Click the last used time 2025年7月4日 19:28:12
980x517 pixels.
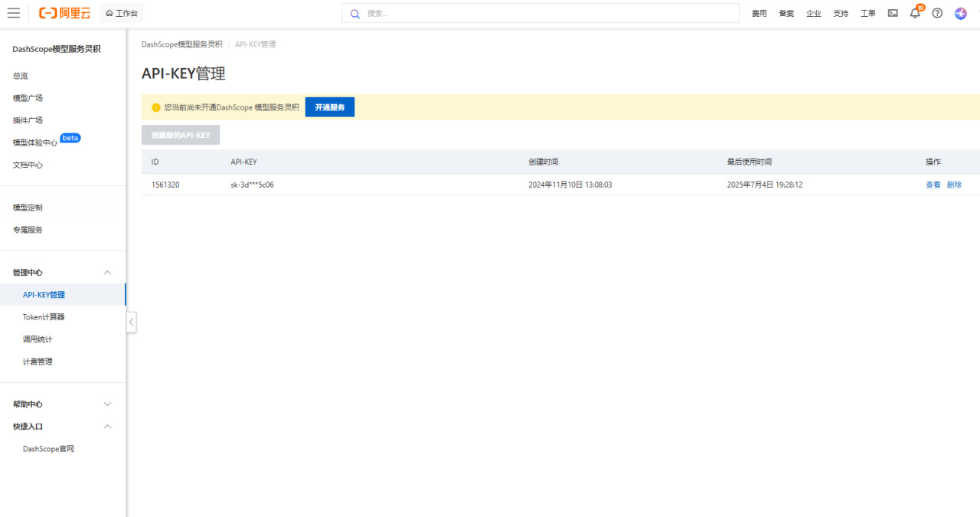click(765, 185)
